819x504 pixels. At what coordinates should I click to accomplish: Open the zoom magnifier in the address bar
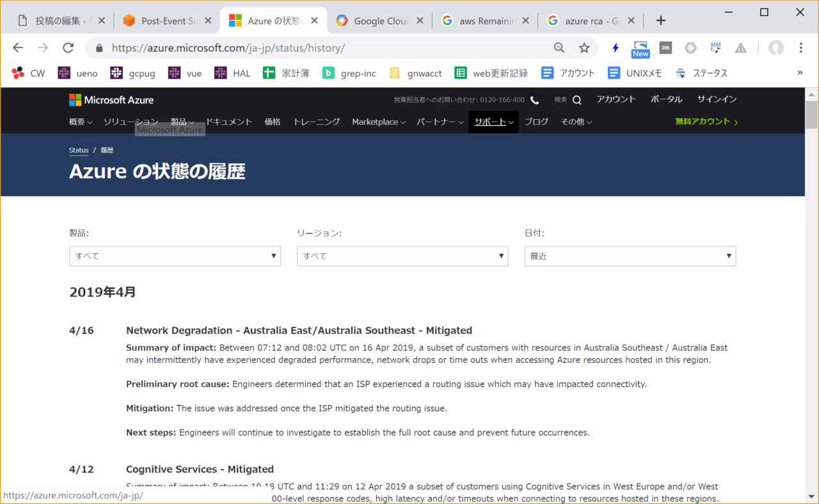(559, 48)
